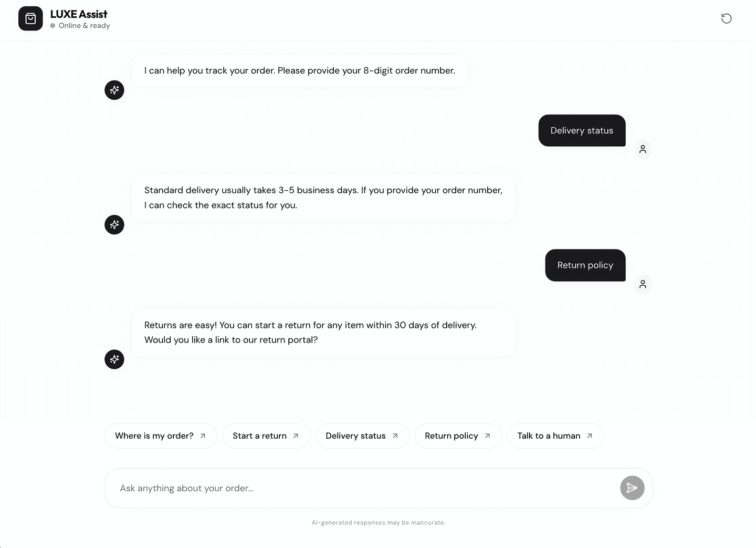
Task: Select the Where is my order? suggestion chip
Action: [x=161, y=436]
